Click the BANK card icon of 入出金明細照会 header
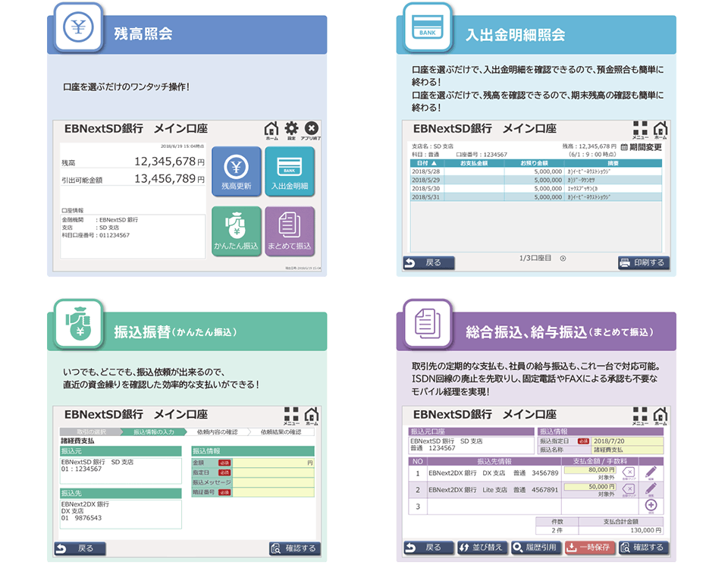The height and width of the screenshot is (565, 728). [x=428, y=27]
